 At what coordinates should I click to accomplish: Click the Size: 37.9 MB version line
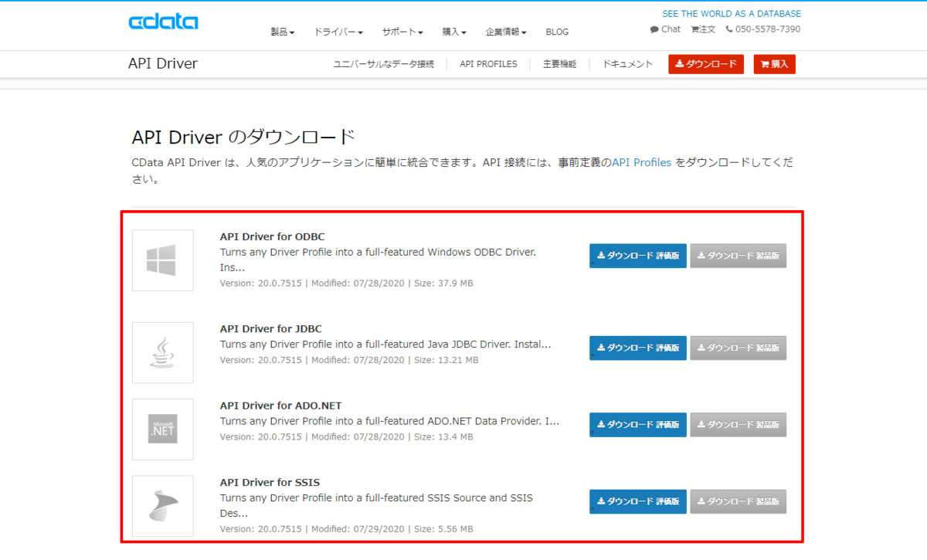coord(347,283)
